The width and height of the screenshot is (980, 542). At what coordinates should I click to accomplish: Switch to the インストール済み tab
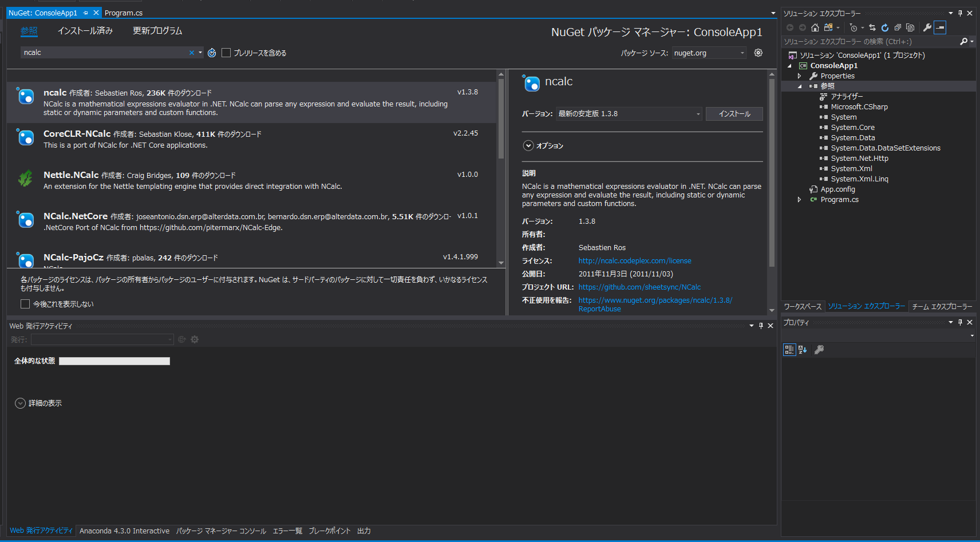[85, 31]
